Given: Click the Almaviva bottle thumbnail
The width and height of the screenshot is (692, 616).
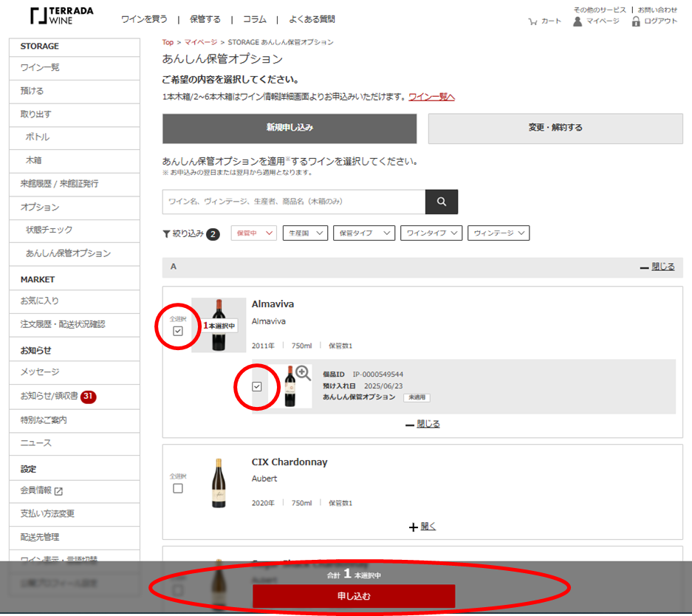Looking at the screenshot, I should (219, 325).
